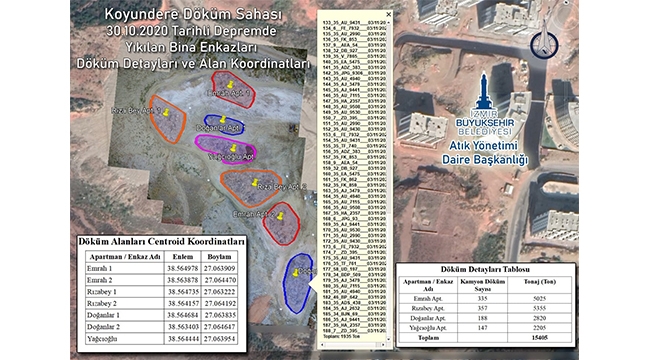Click the horizontal scrollbar right arrow in balloon
This screenshot has height=360, width=650.
383,345
